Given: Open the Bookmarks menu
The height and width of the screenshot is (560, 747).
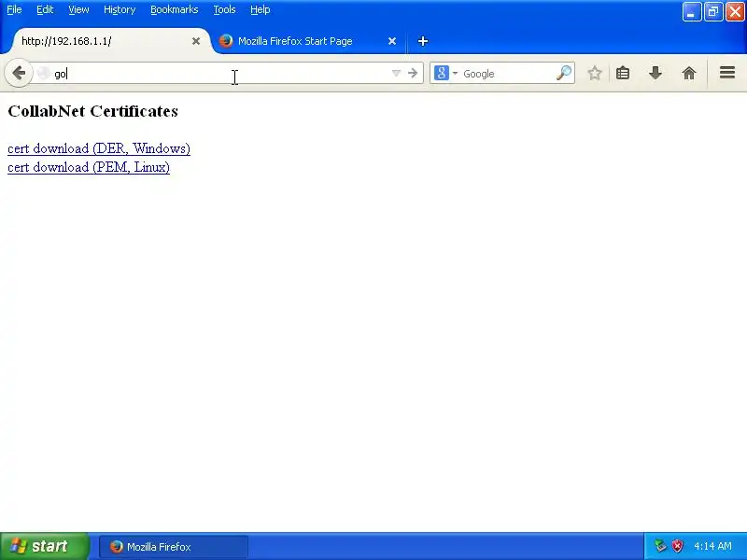Looking at the screenshot, I should click(x=175, y=9).
